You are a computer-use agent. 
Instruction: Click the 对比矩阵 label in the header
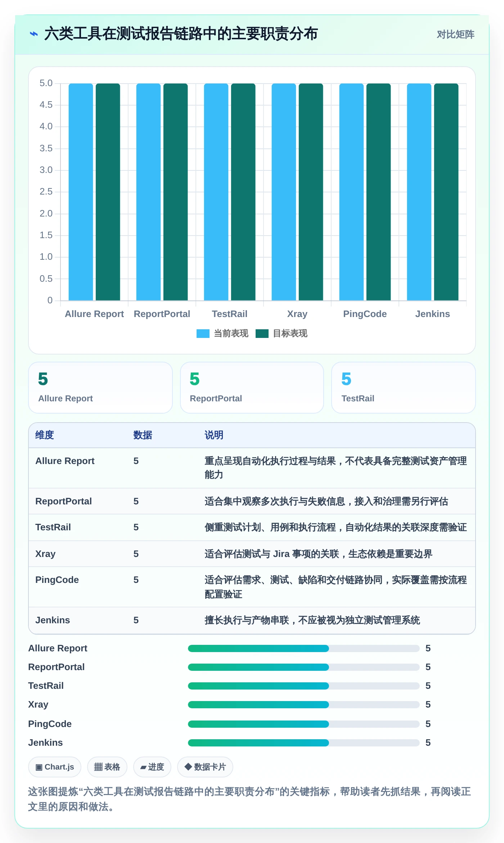[455, 34]
